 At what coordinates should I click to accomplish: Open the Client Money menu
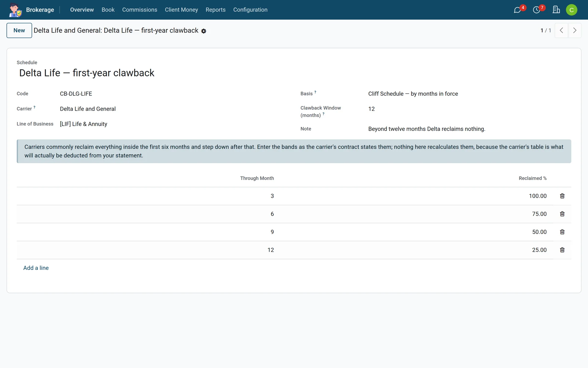tap(181, 10)
